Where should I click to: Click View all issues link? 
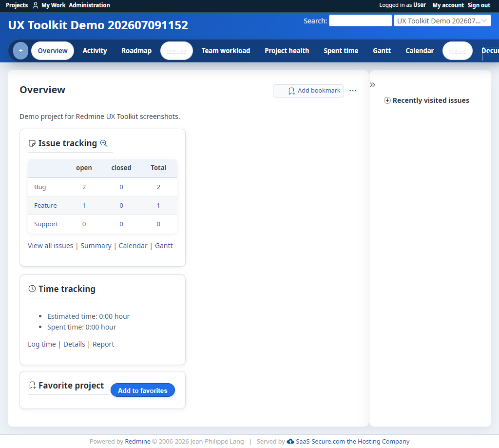tap(50, 246)
